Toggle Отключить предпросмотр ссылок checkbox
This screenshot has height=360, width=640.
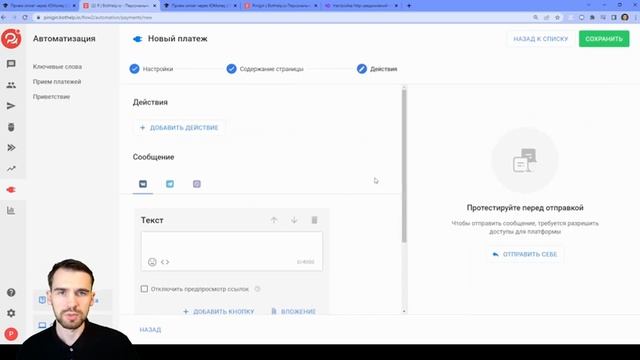[x=144, y=289]
